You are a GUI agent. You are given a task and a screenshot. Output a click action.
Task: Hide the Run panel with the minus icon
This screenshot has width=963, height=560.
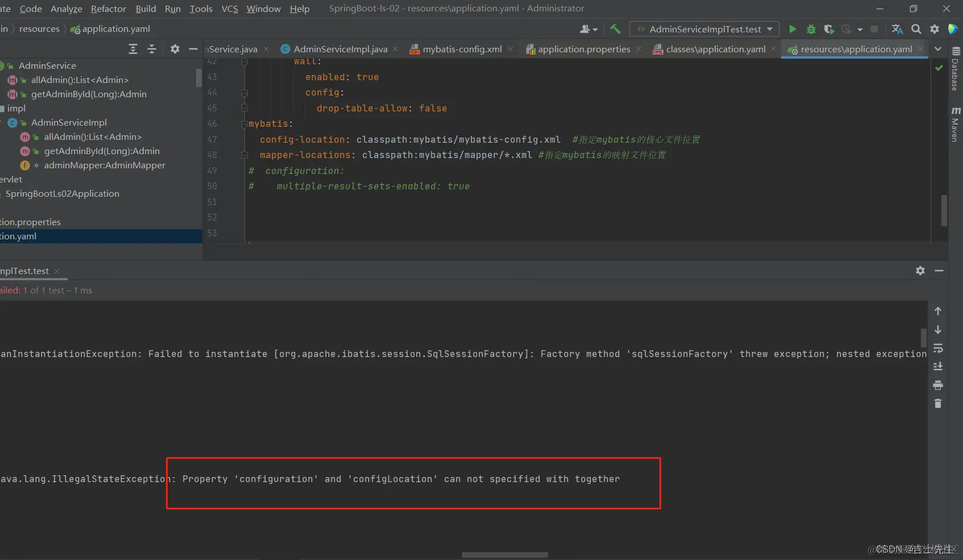coord(939,271)
